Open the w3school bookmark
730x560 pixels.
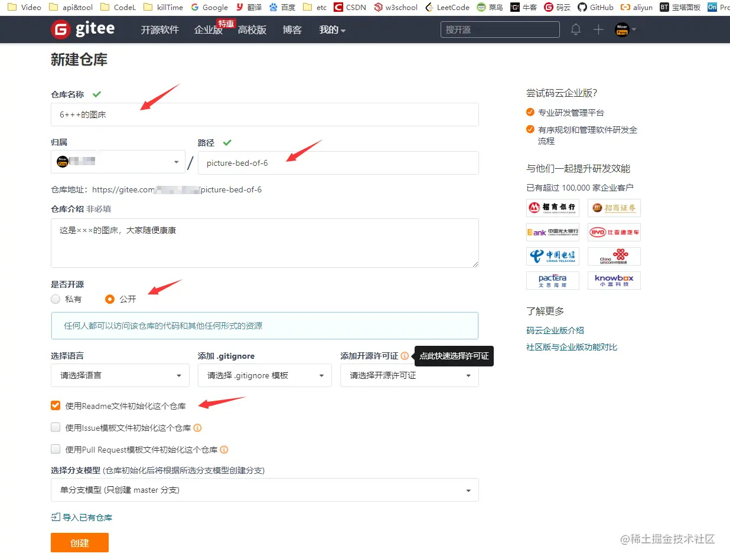(x=396, y=8)
